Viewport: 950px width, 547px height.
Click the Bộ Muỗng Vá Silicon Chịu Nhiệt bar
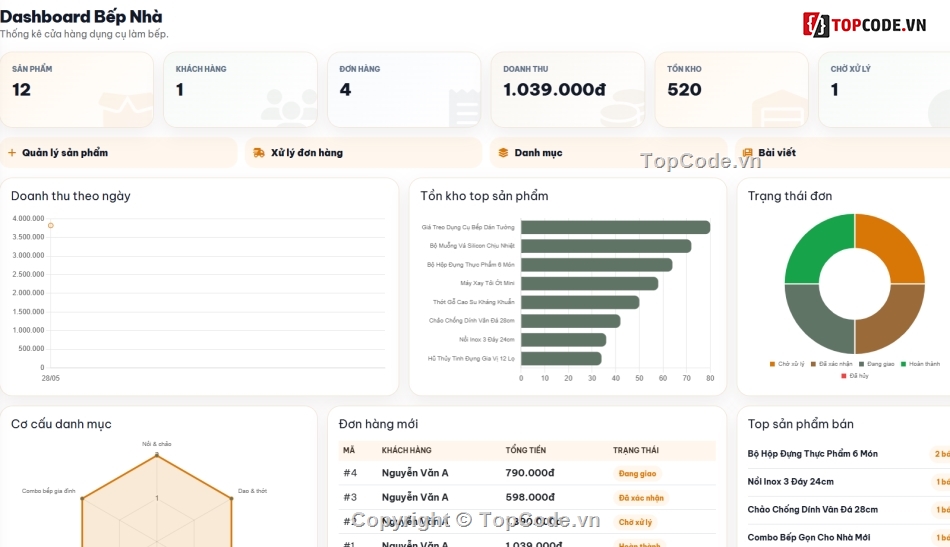tap(606, 246)
